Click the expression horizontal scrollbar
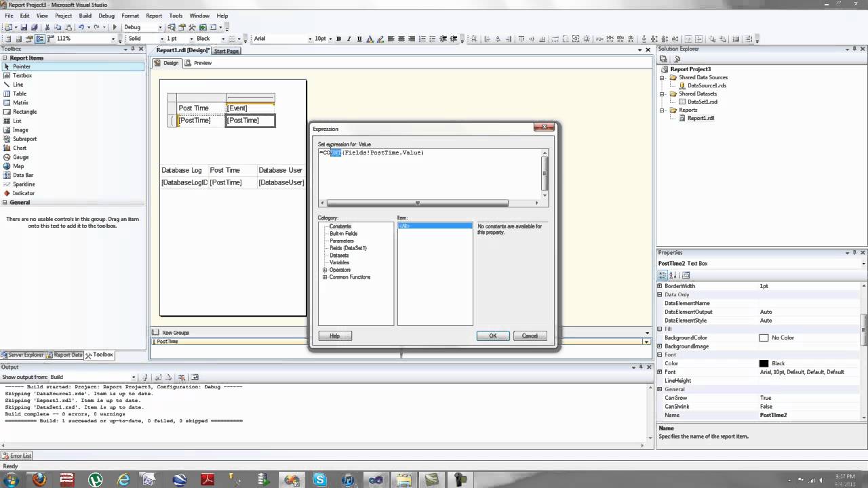The image size is (868, 488). 417,203
